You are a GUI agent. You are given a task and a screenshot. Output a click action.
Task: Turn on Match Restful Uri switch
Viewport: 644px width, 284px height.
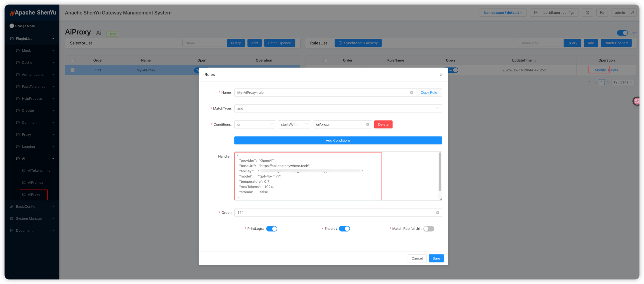[428, 229]
